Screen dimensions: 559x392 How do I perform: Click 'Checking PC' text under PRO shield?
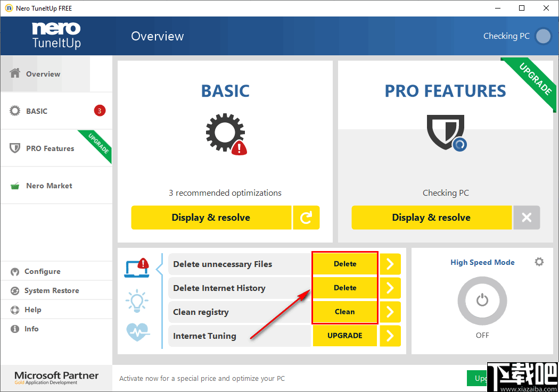pos(446,193)
